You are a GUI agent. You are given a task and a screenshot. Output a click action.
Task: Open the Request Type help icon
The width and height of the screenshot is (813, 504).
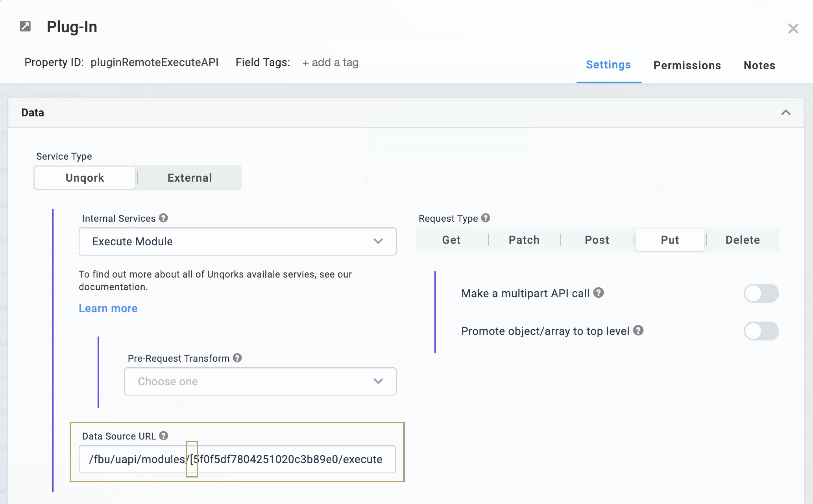tap(486, 218)
